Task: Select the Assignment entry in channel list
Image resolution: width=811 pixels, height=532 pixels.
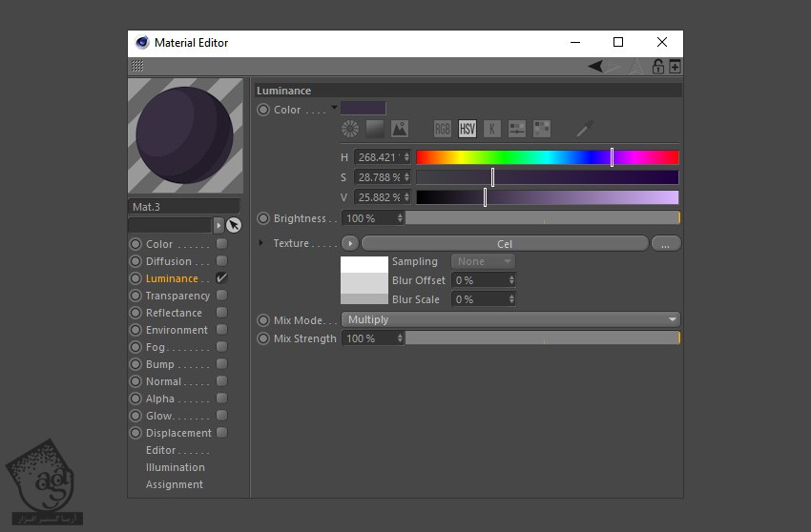Action: (x=174, y=484)
